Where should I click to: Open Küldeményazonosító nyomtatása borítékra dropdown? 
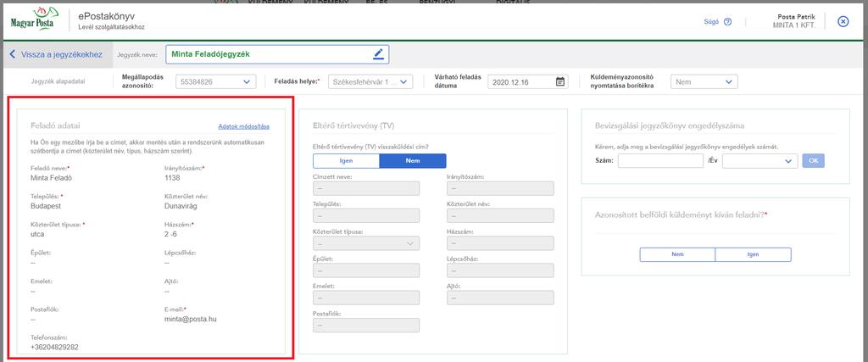704,82
